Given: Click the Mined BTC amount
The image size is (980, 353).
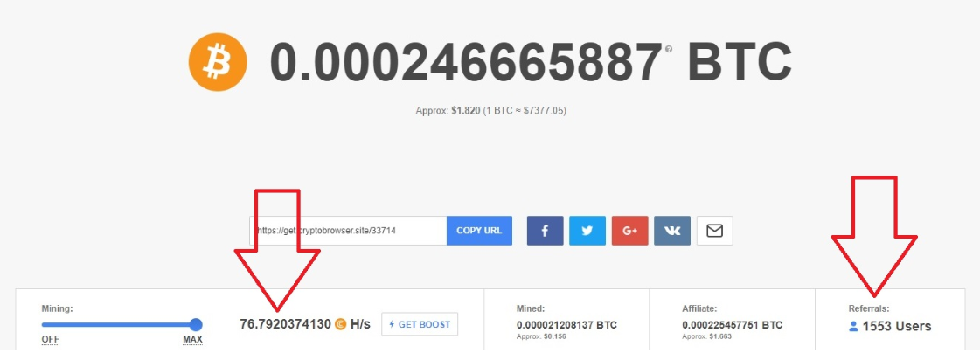Looking at the screenshot, I should click(x=566, y=325).
